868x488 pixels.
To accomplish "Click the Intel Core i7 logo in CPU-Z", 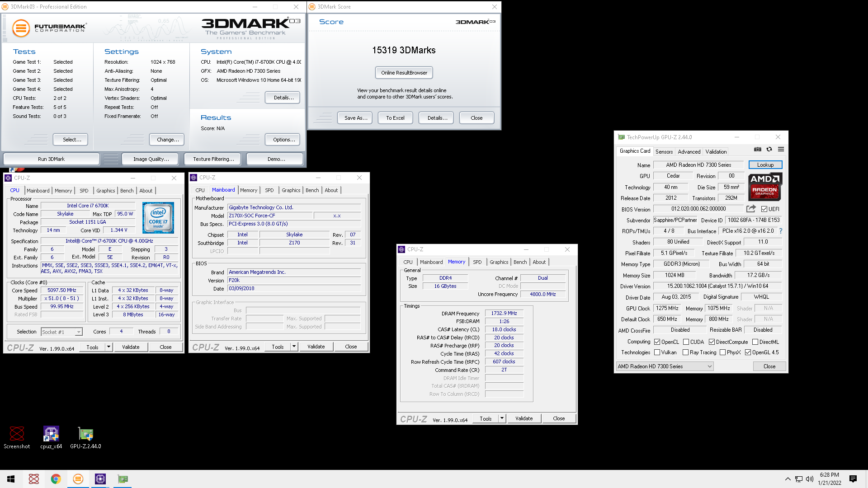I will tap(158, 218).
